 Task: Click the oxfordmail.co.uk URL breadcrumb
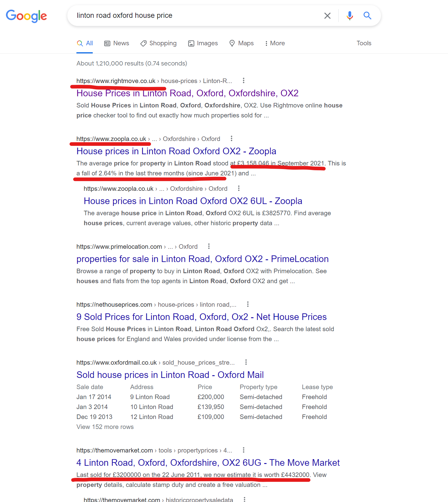coord(155,363)
